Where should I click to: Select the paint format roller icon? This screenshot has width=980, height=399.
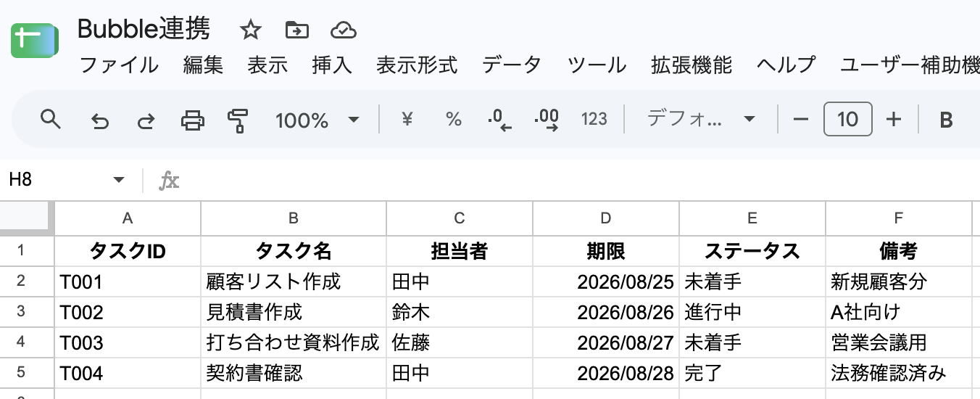238,120
